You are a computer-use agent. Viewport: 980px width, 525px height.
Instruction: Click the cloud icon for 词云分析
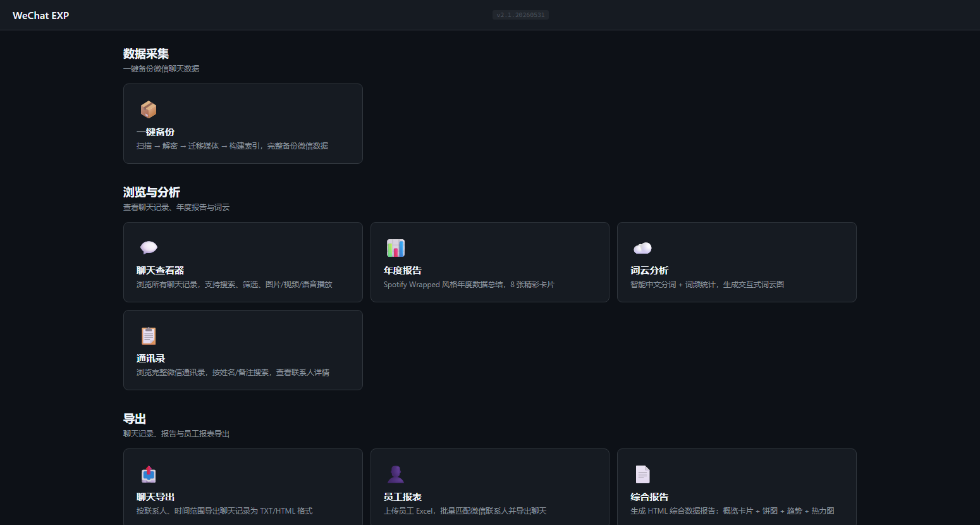642,248
